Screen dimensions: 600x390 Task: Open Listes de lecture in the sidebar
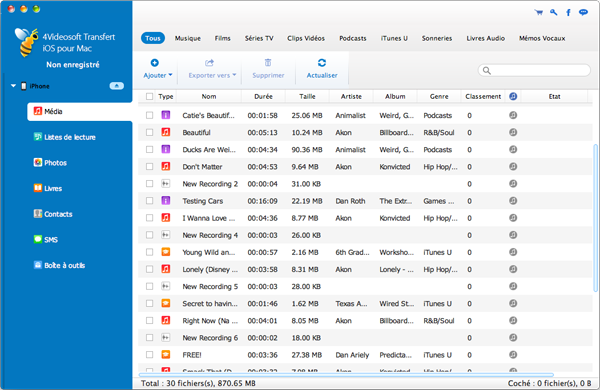click(x=65, y=137)
